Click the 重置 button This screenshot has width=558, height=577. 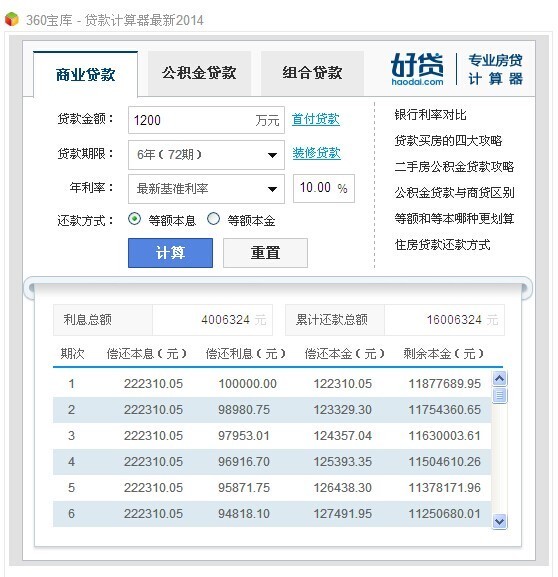[x=265, y=253]
